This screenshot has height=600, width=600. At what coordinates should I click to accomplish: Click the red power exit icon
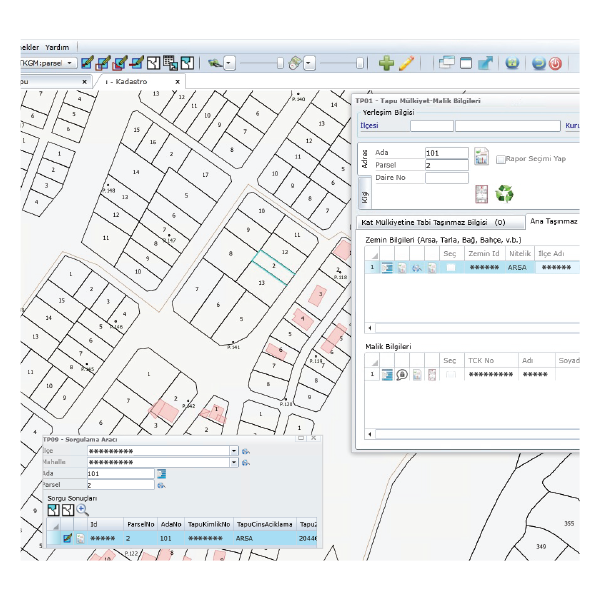point(555,63)
